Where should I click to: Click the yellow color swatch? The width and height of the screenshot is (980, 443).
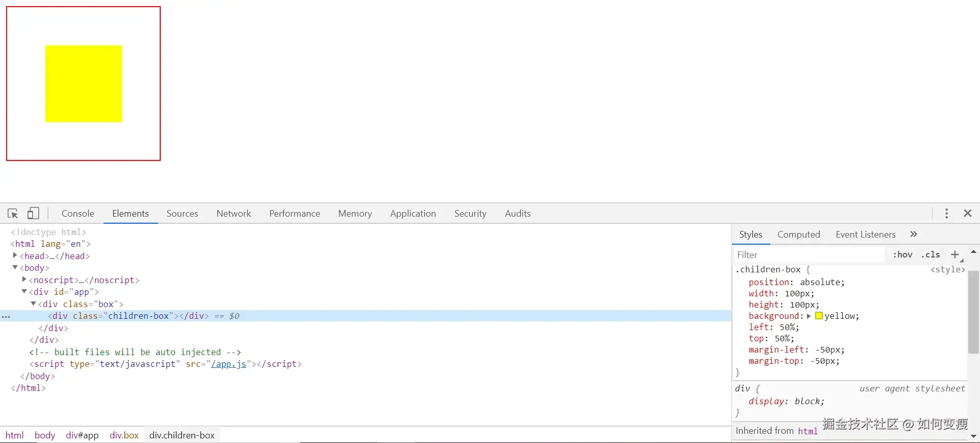pos(819,316)
